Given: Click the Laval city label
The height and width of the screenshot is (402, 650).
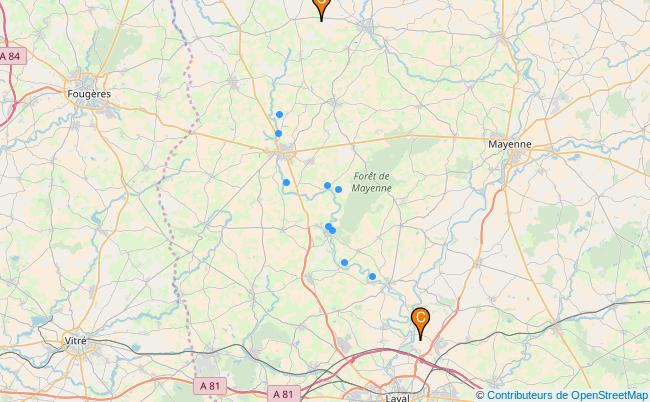Looking at the screenshot, I should 397,398.
